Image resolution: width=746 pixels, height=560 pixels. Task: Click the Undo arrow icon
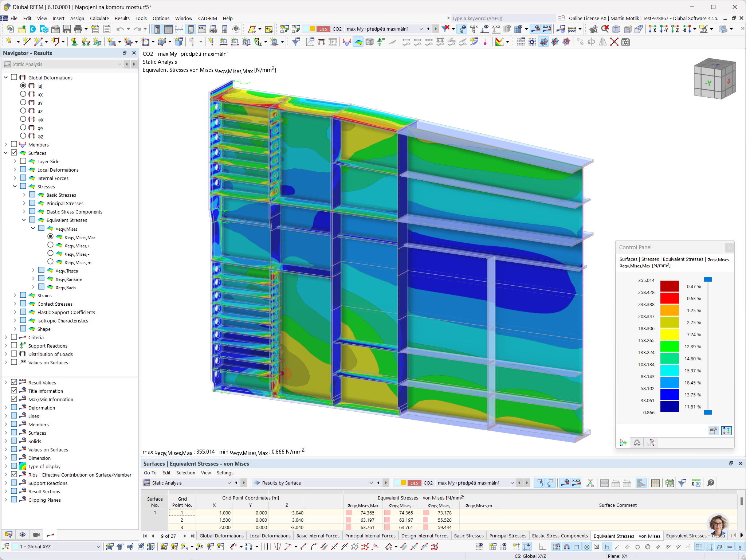(x=120, y=29)
